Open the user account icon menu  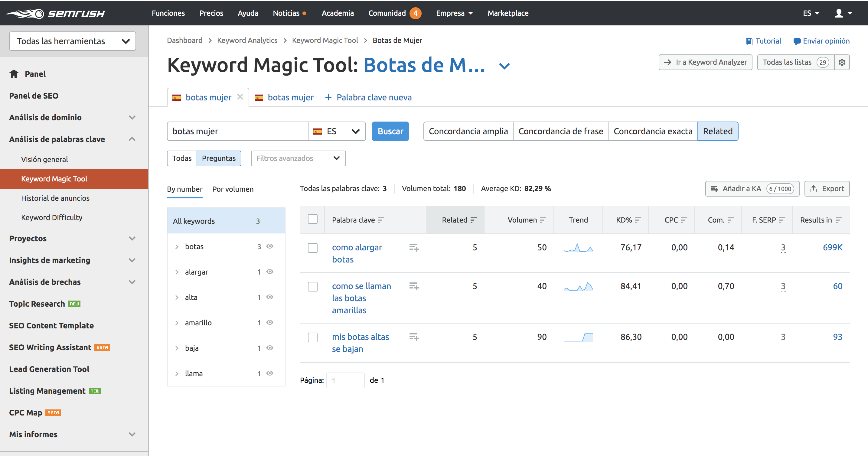point(843,13)
